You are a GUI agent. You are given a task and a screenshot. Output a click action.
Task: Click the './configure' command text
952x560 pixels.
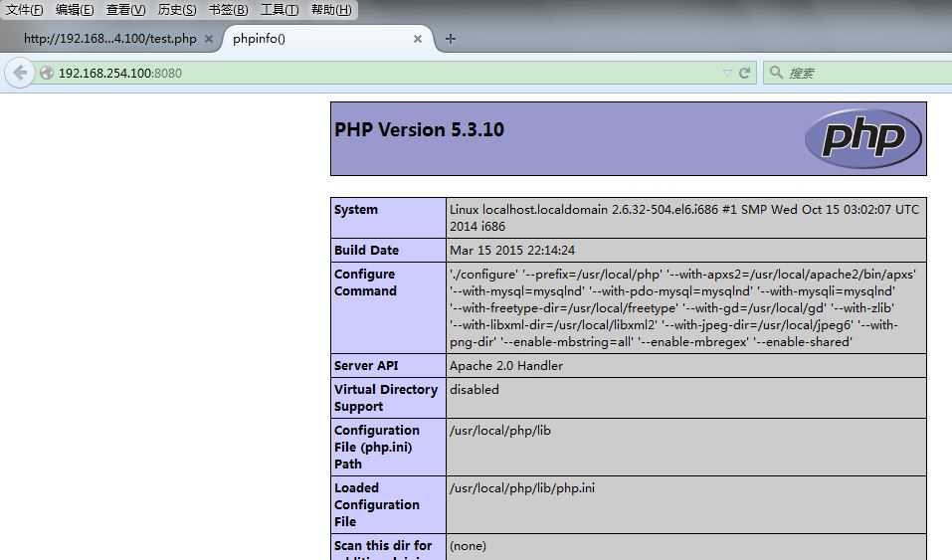tap(682, 308)
